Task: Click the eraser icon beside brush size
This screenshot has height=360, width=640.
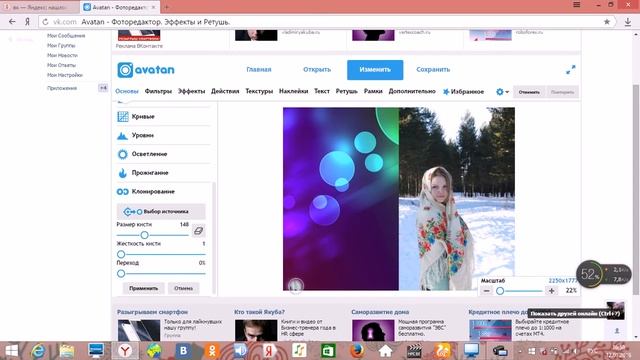Action: pos(198,231)
